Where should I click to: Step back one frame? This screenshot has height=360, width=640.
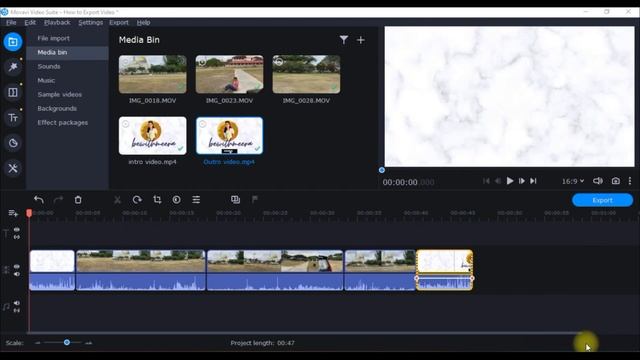(x=498, y=181)
